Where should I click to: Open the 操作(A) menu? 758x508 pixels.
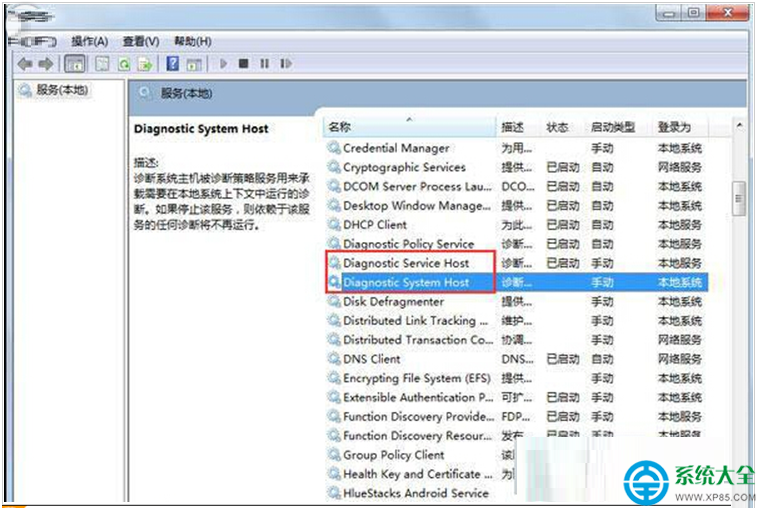89,42
